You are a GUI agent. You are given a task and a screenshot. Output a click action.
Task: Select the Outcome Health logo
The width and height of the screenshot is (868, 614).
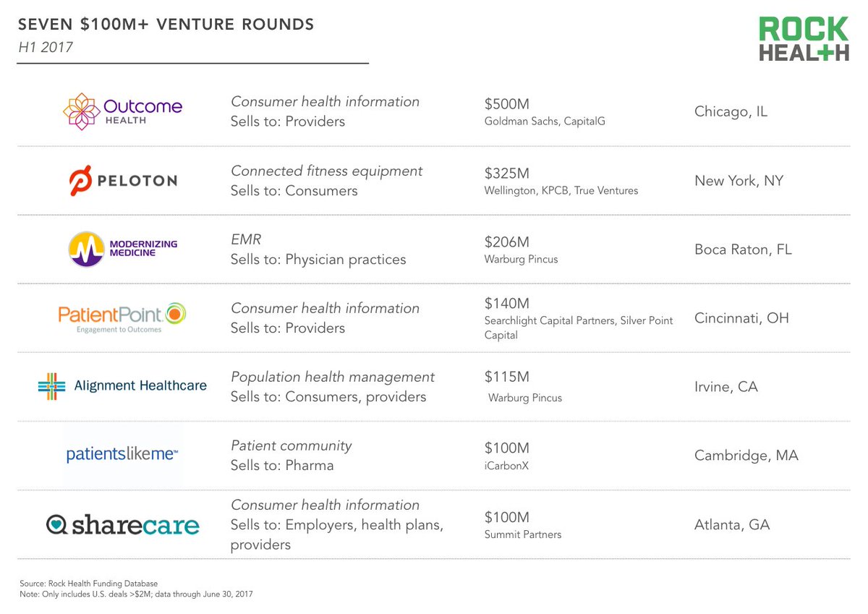tap(122, 111)
